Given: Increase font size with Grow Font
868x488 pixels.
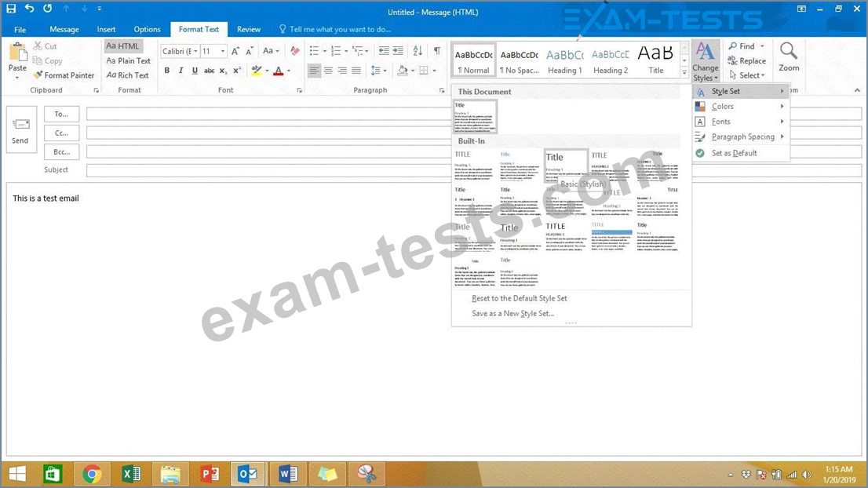Looking at the screenshot, I should [235, 52].
